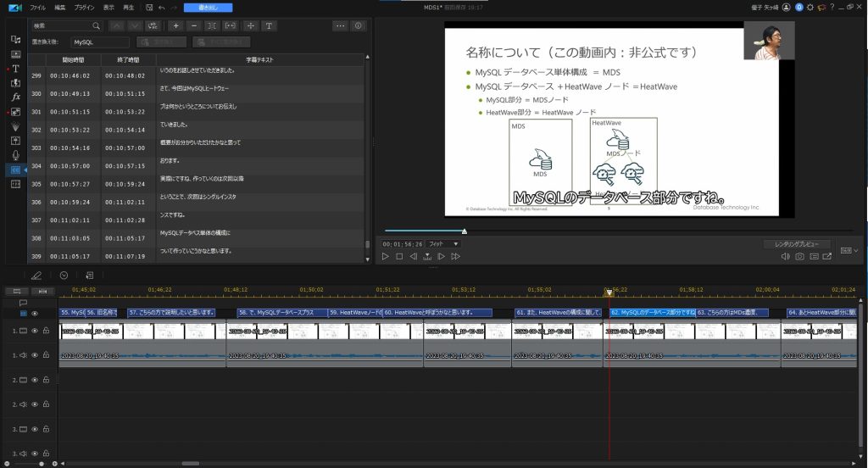
Task: Click the info circle icon in subtitle panel
Action: 359,26
